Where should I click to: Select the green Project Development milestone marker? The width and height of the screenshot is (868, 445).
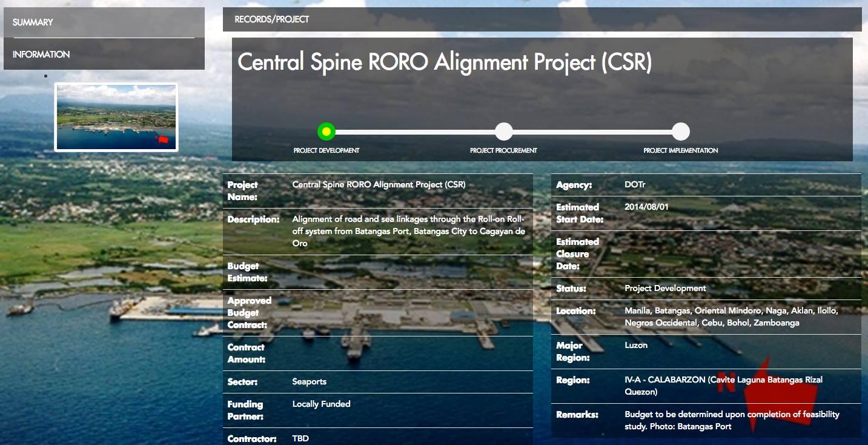coord(326,131)
